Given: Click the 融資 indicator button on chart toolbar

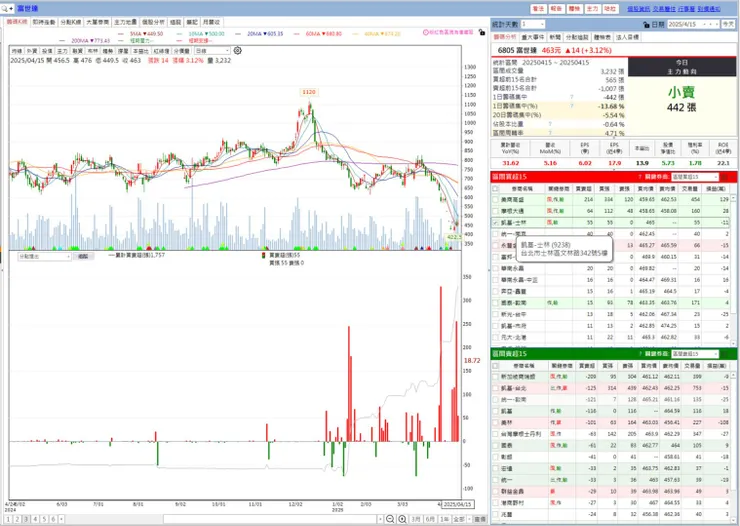Looking at the screenshot, I should coord(77,51).
